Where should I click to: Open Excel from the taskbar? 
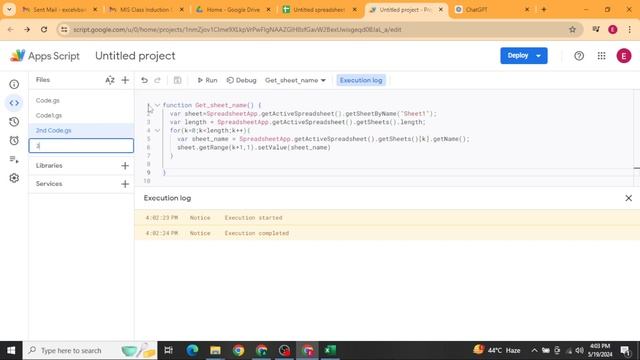pos(330,351)
